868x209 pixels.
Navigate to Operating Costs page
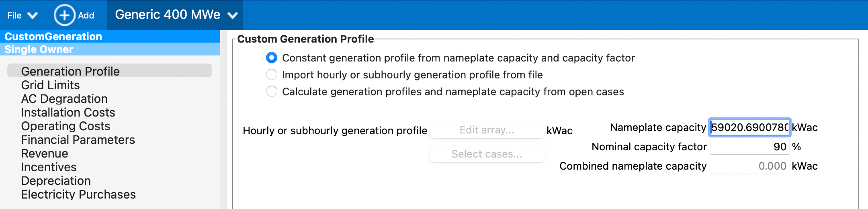pos(66,126)
